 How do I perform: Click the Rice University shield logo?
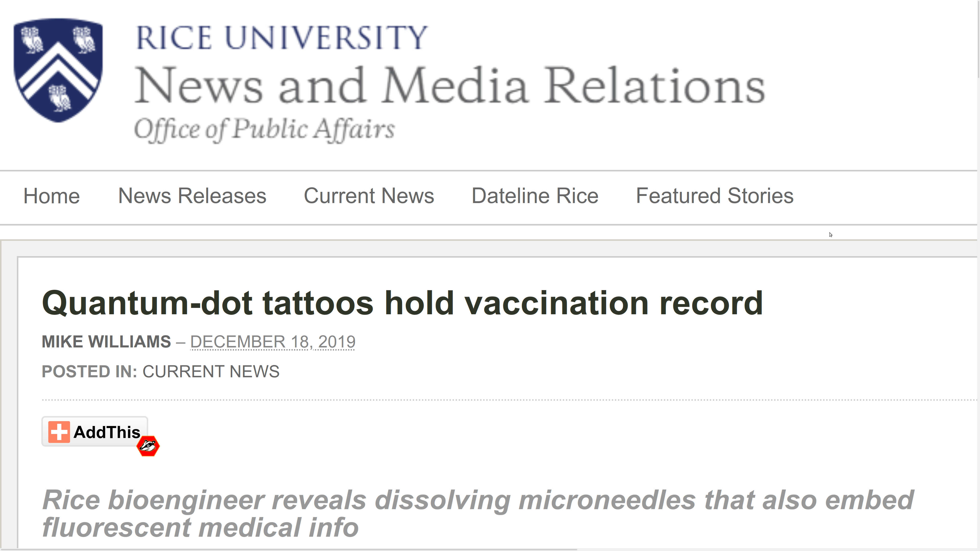click(58, 70)
